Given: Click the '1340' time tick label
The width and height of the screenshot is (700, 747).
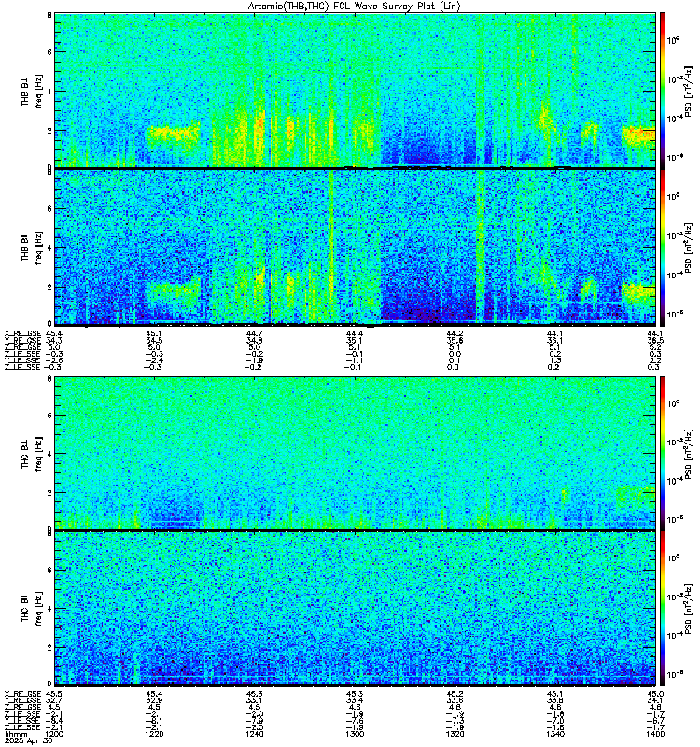Looking at the screenshot, I should tap(555, 734).
